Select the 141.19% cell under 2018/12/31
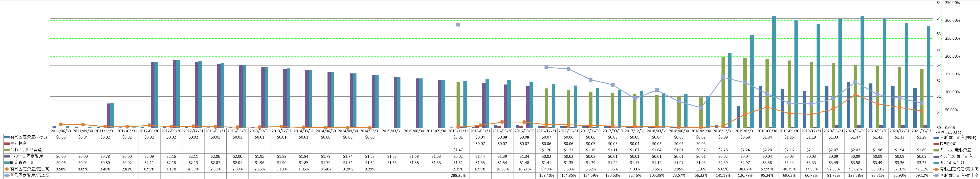980x179 pixels. coord(723,176)
